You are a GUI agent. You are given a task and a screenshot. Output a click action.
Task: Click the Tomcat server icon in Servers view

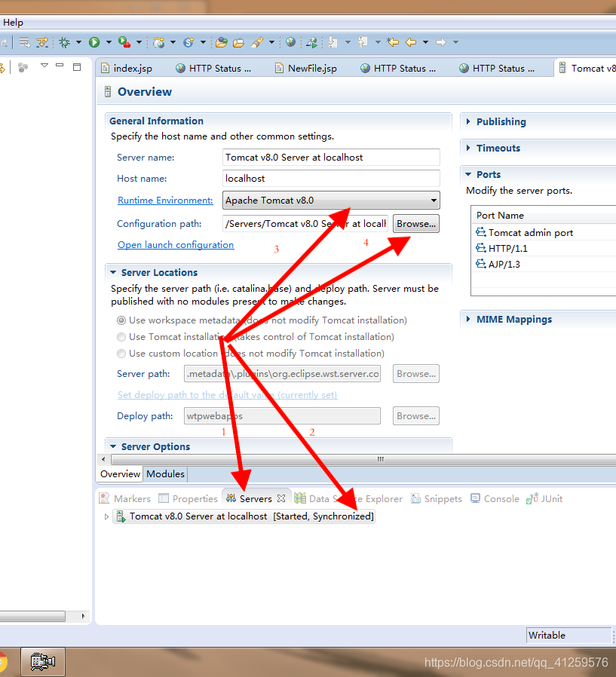pyautogui.click(x=121, y=516)
